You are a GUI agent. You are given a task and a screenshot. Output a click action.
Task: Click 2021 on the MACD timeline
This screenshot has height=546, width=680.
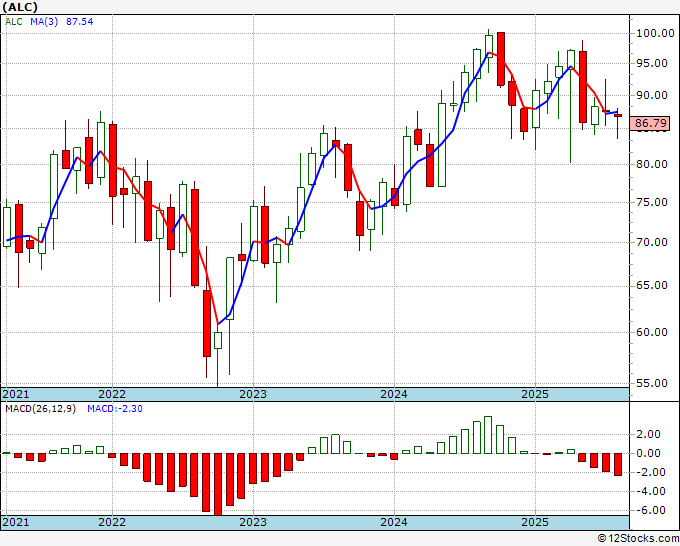16,522
